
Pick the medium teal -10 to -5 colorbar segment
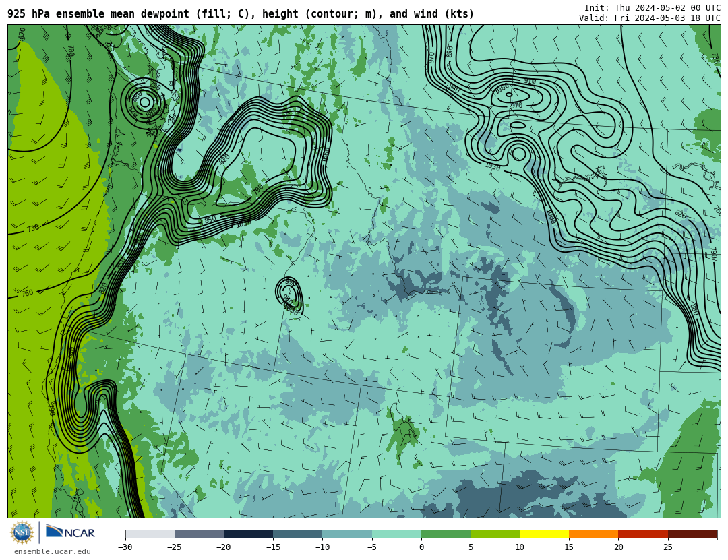click(347, 534)
